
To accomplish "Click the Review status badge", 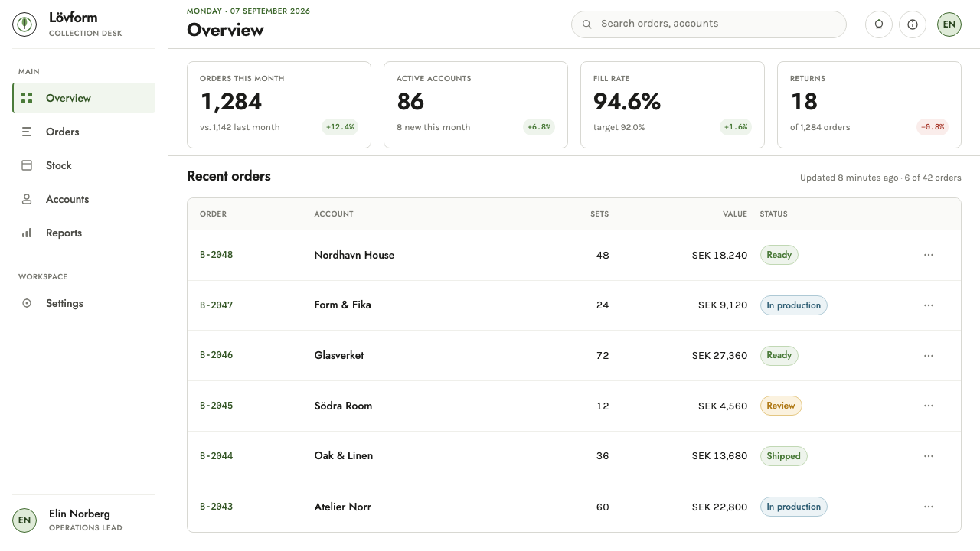I will [x=781, y=406].
